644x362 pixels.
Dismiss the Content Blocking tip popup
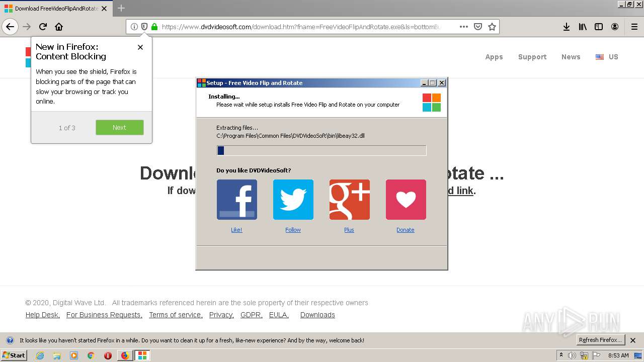140,47
